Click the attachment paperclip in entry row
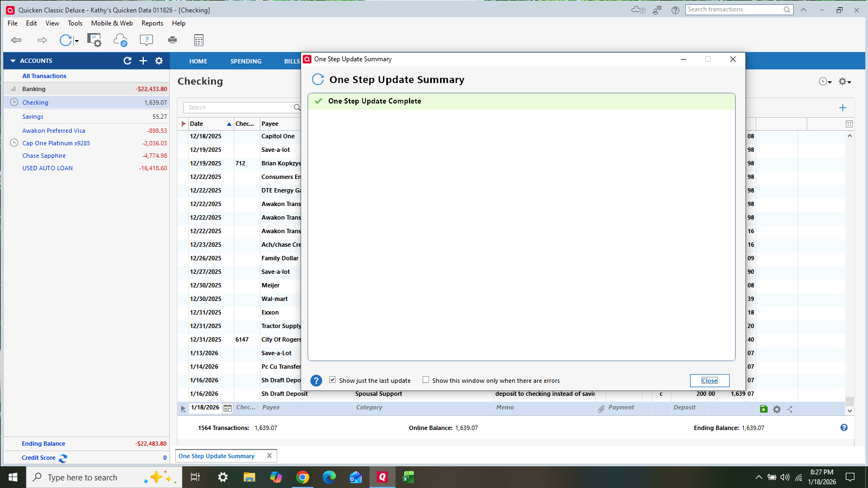 [x=601, y=409]
